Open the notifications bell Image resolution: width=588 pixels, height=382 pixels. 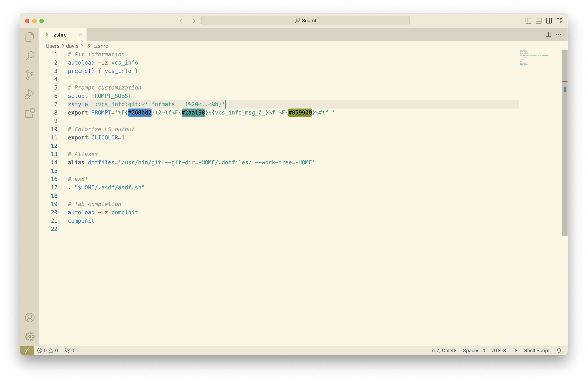coord(559,350)
